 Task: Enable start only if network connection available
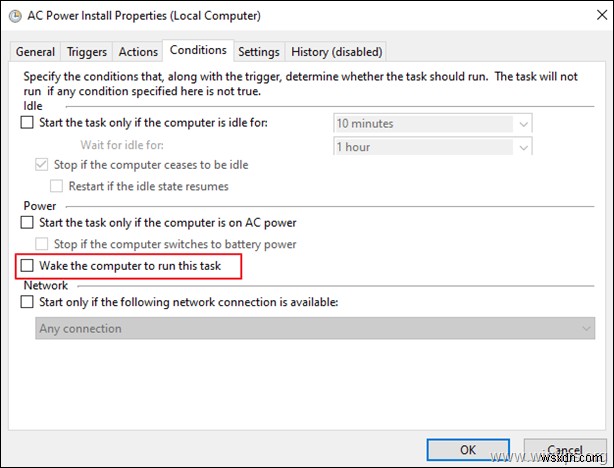click(x=27, y=302)
